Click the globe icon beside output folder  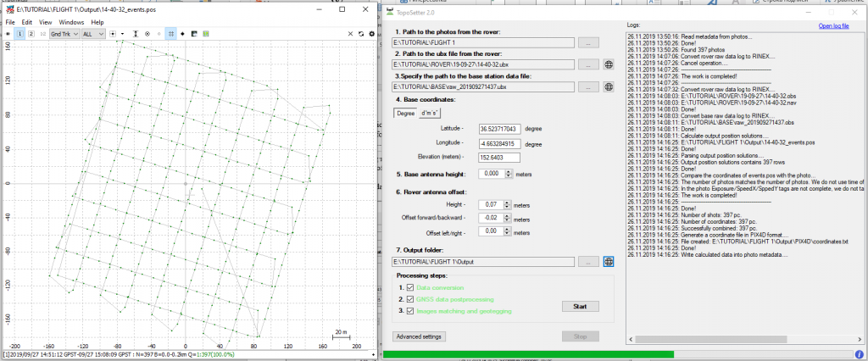tap(609, 262)
